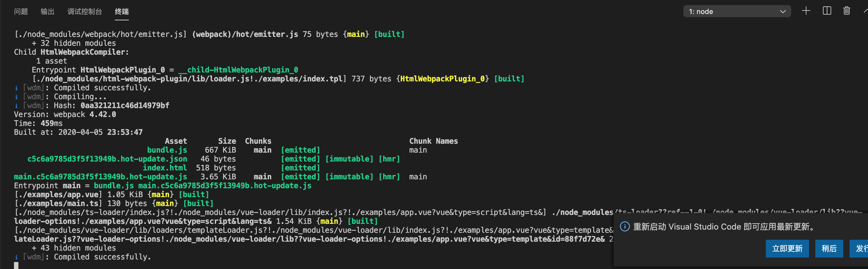The image size is (868, 269).
Task: Open the 输出 tab
Action: point(48,11)
